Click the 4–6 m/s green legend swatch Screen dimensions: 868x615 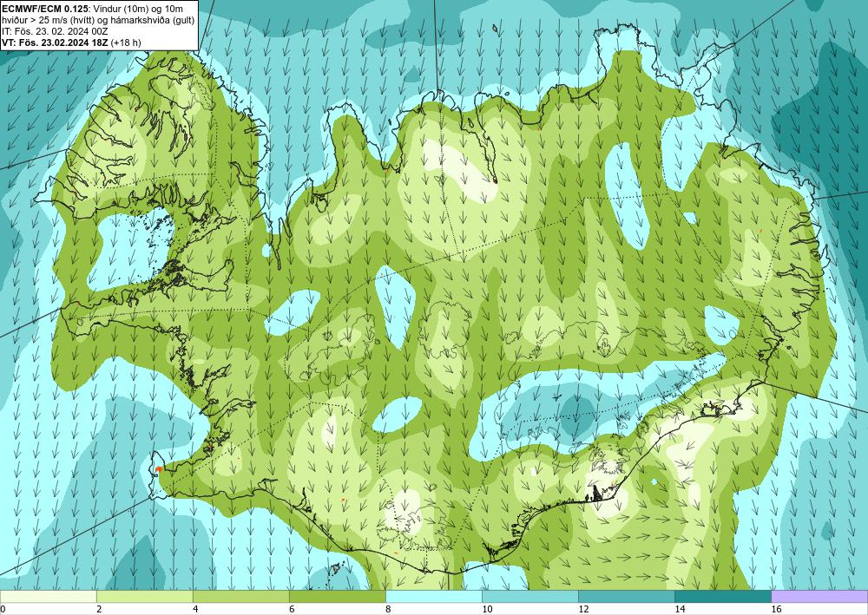(240, 596)
